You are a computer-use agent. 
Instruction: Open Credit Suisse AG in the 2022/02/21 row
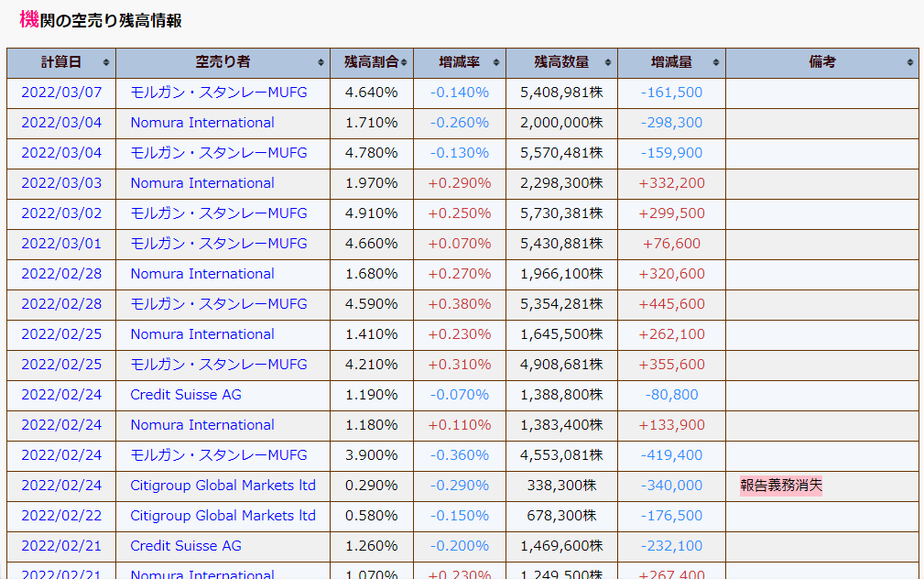tap(186, 546)
